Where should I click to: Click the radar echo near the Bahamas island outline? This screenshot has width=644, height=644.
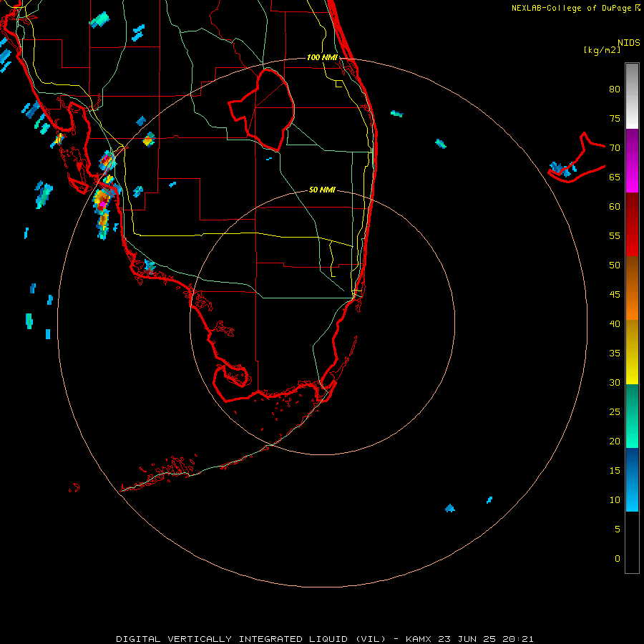coord(562,168)
